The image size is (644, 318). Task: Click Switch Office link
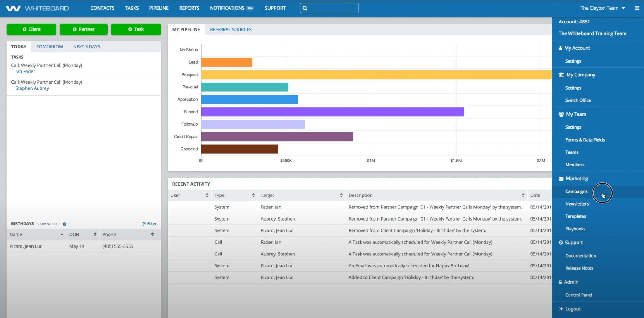click(578, 100)
